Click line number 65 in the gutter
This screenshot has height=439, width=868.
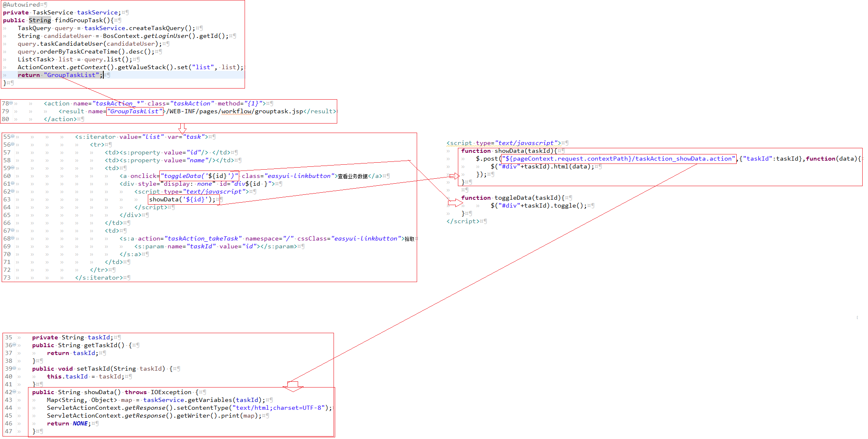coord(7,215)
